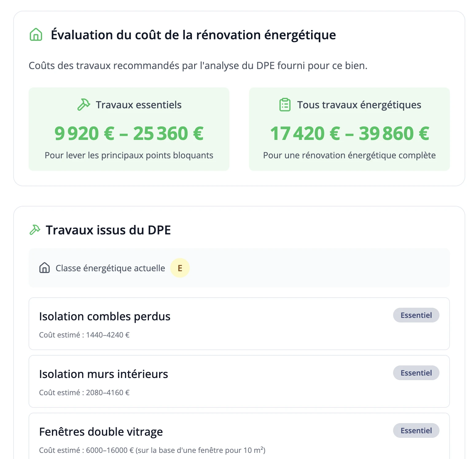Image resolution: width=476 pixels, height=459 pixels.
Task: Click the Essentiel badge on Isolation murs intérieurs
Action: 416,373
